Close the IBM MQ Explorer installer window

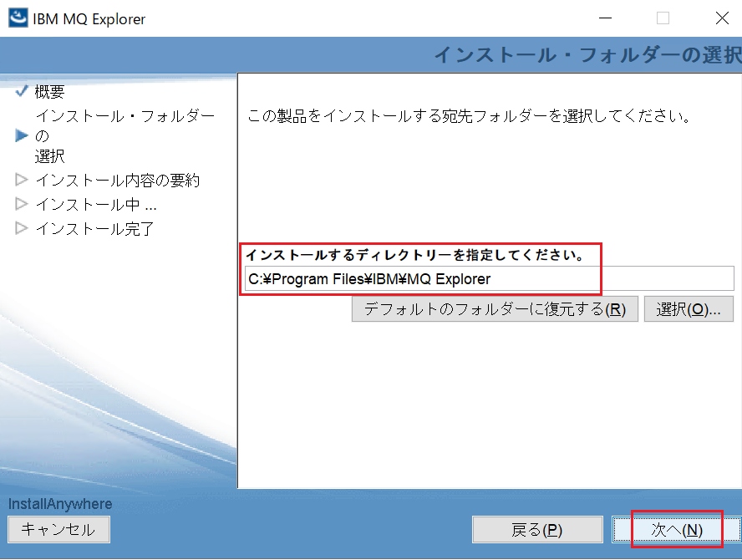tap(722, 18)
